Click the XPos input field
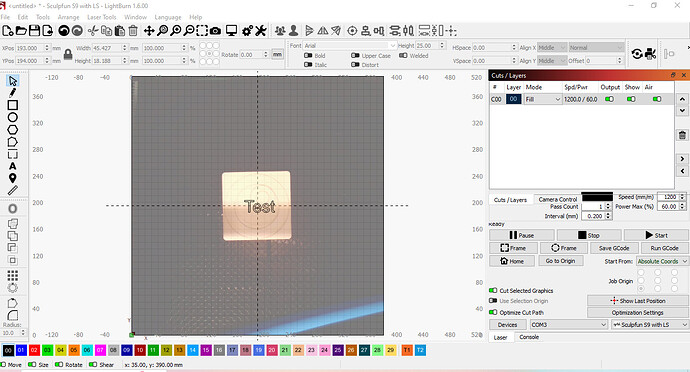Image resolution: width=690 pixels, height=372 pixels. tap(29, 48)
